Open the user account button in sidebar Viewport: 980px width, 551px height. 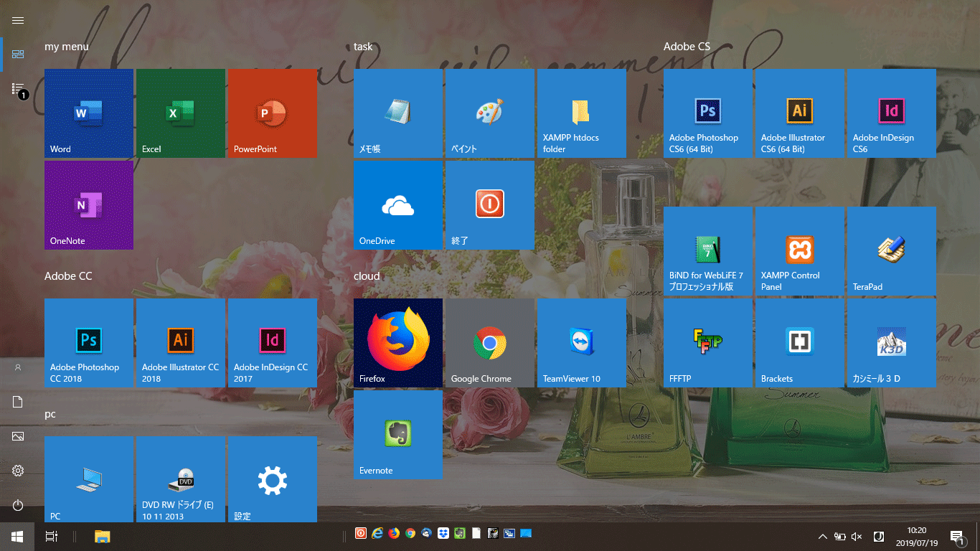tap(18, 367)
